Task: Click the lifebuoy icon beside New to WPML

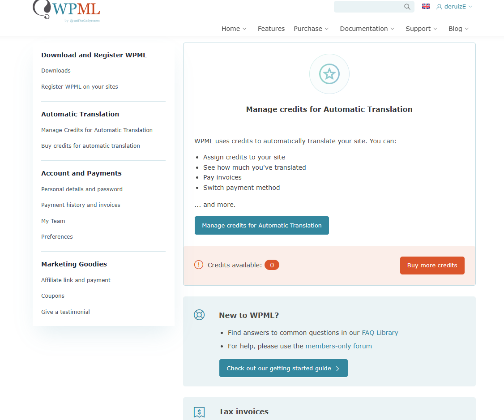Action: [199, 314]
